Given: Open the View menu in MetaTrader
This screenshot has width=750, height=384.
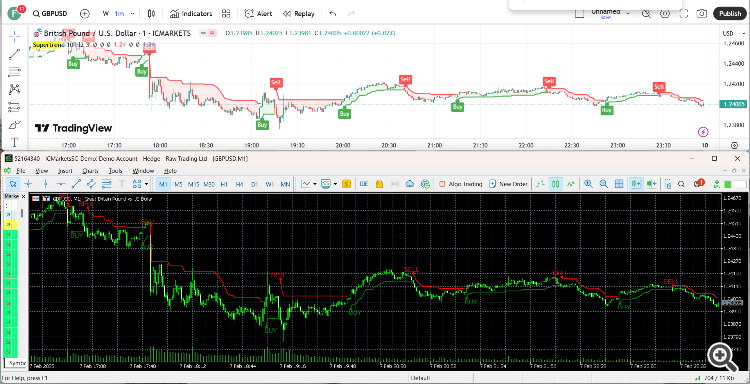Looking at the screenshot, I should pyautogui.click(x=42, y=171).
